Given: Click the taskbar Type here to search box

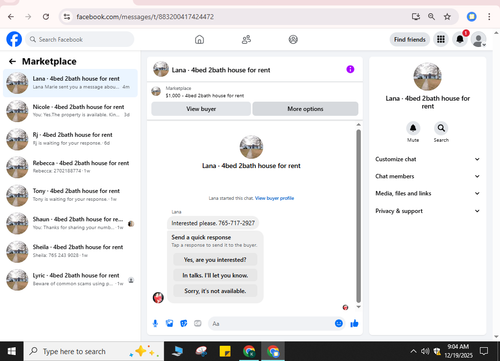Looking at the screenshot, I should tap(94, 351).
